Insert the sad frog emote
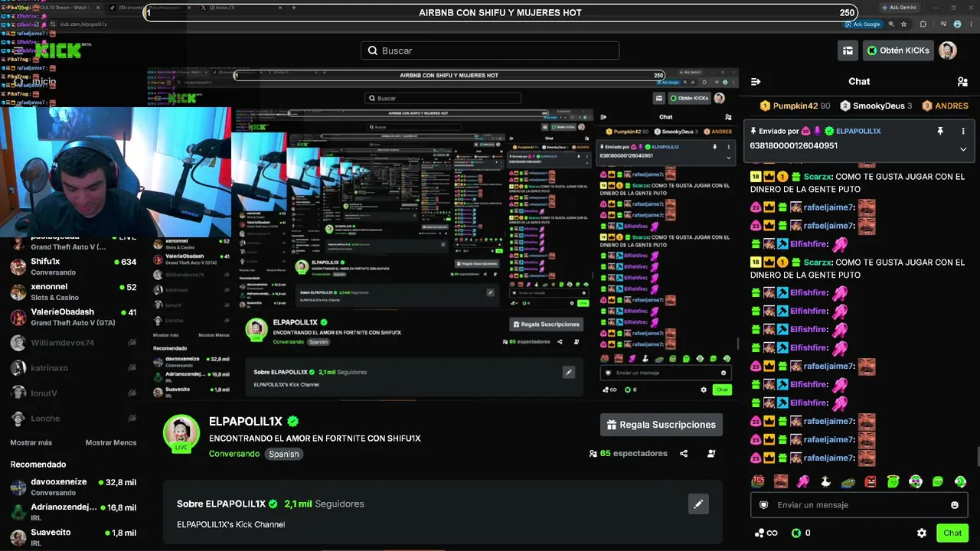The height and width of the screenshot is (551, 980). click(x=848, y=481)
